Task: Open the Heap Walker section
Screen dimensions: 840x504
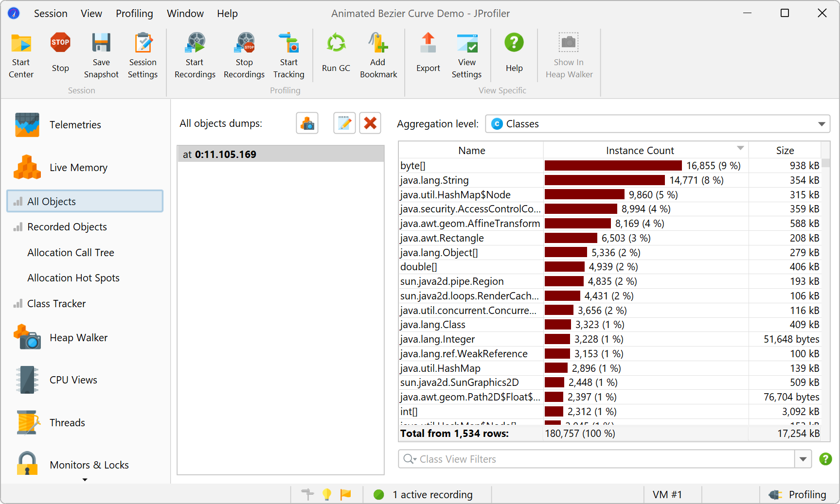Action: click(61, 338)
